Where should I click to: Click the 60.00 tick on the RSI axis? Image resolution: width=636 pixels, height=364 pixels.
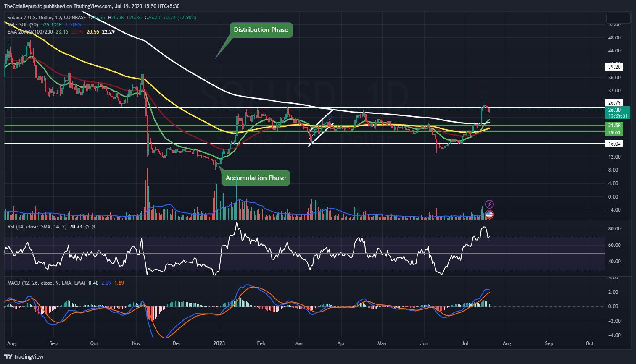614,245
